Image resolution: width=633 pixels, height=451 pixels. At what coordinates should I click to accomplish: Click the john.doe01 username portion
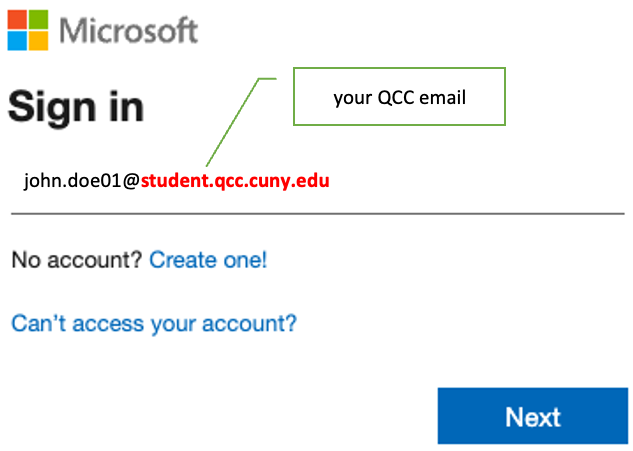coord(73,181)
